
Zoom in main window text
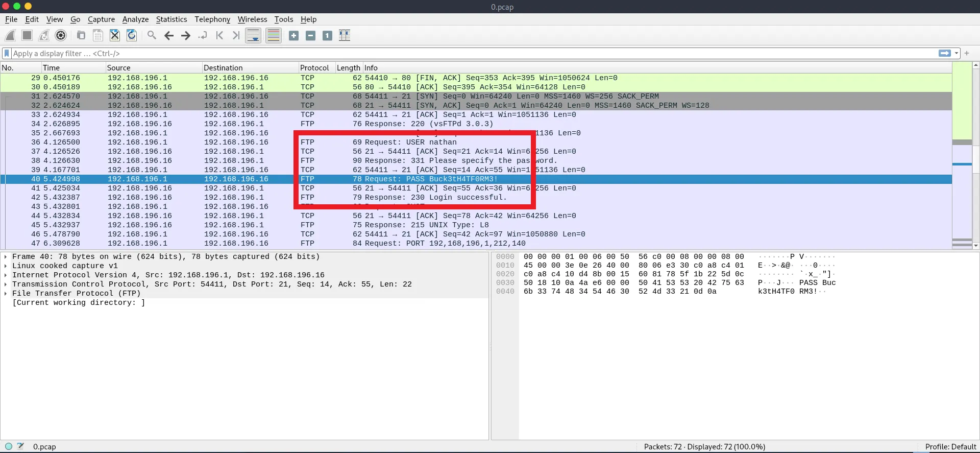(x=294, y=36)
